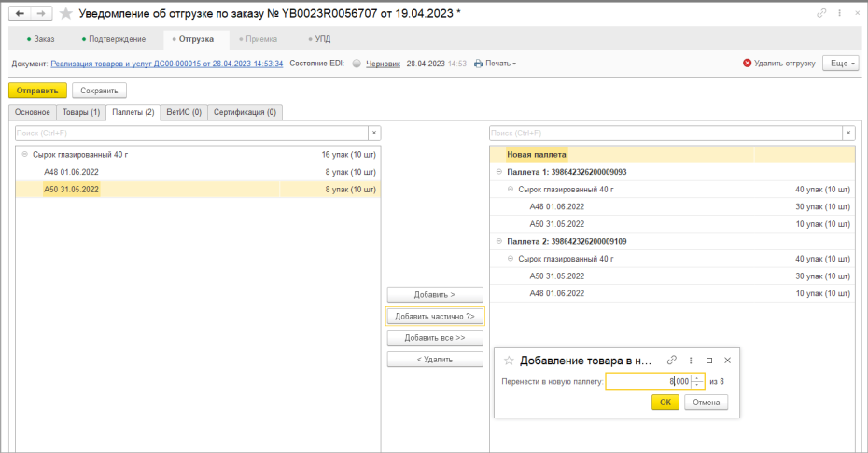Copy link to document via chain icon
This screenshot has height=453, width=868.
pos(821,13)
